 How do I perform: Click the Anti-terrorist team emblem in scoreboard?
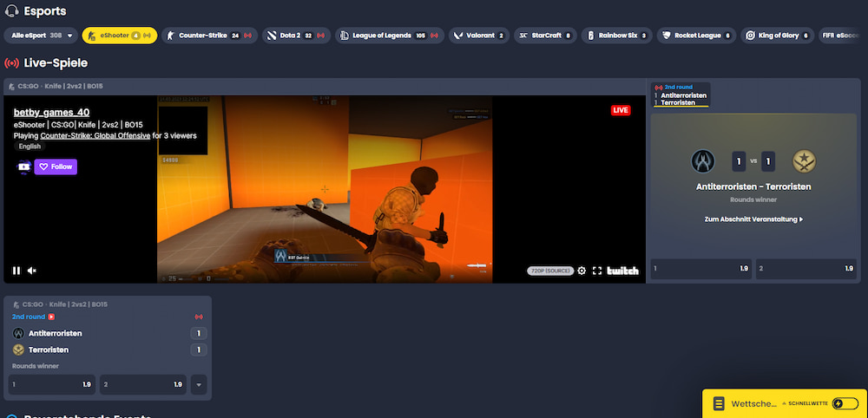(x=702, y=161)
